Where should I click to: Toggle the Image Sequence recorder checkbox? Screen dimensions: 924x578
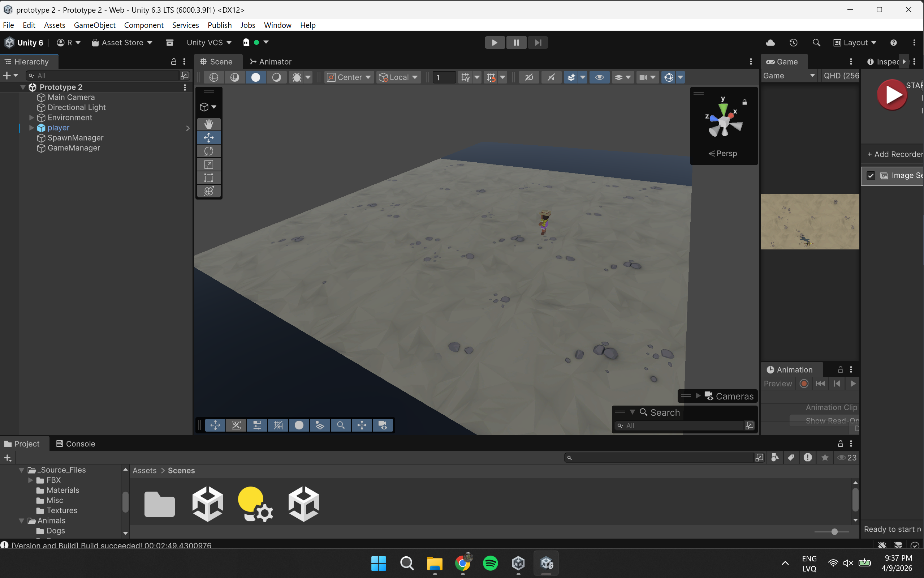(x=871, y=175)
